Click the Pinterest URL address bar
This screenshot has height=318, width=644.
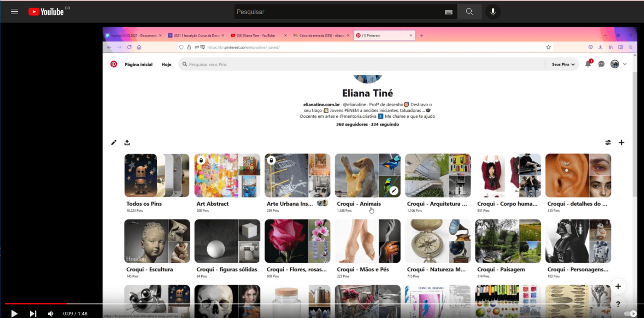point(366,47)
